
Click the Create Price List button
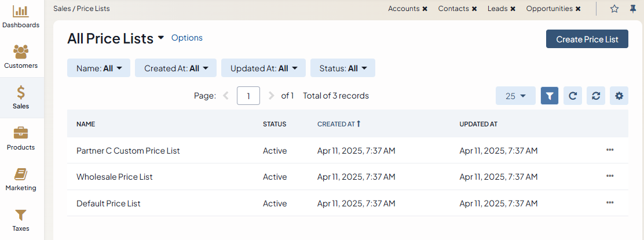[x=587, y=39]
